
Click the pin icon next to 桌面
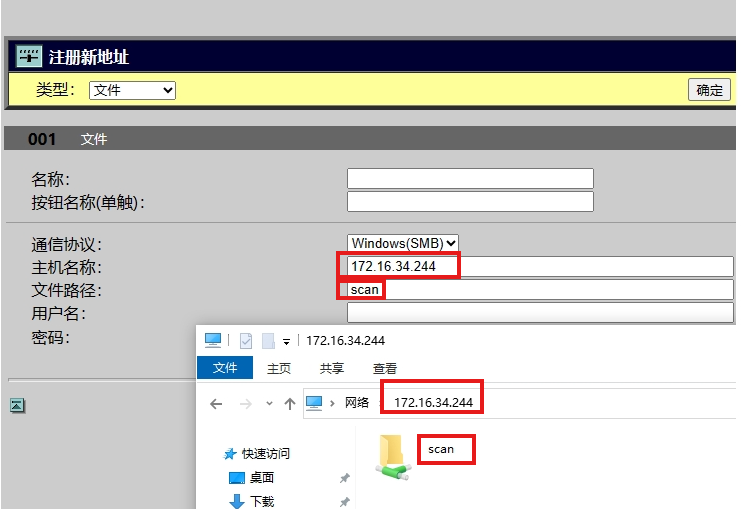coord(344,478)
